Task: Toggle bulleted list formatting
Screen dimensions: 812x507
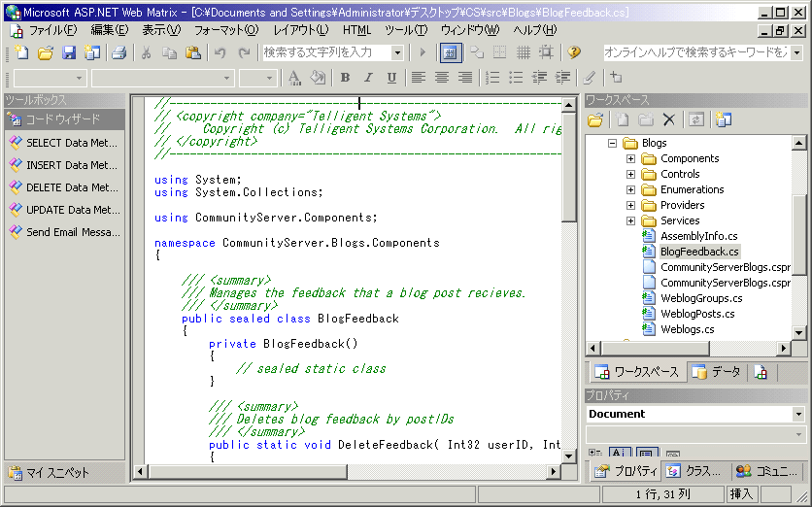Action: click(516, 78)
